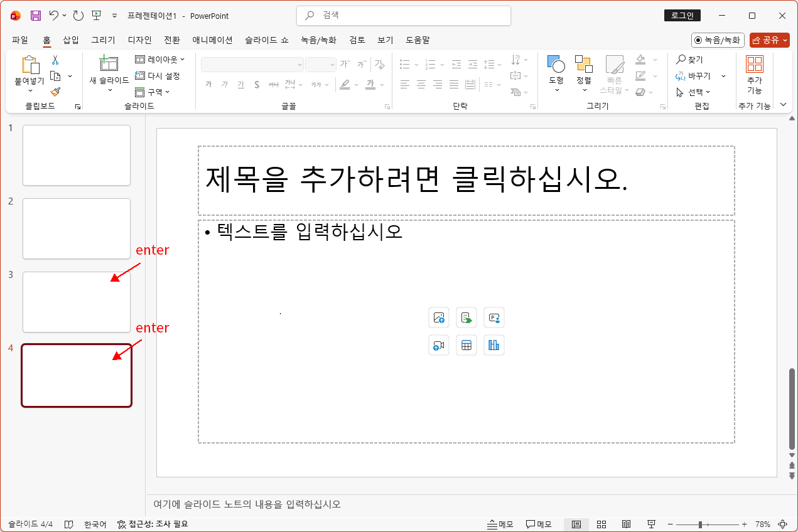Viewport: 798px width, 532px height.
Task: Click the 찾기 find icon
Action: (689, 59)
